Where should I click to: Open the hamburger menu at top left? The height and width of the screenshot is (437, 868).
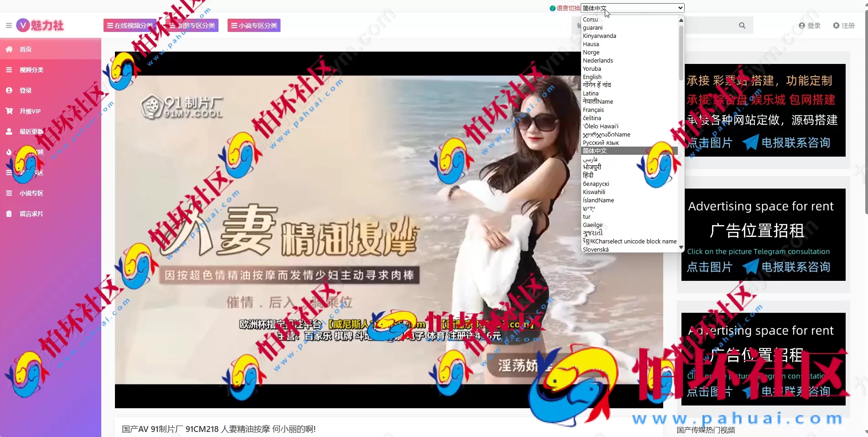8,25
